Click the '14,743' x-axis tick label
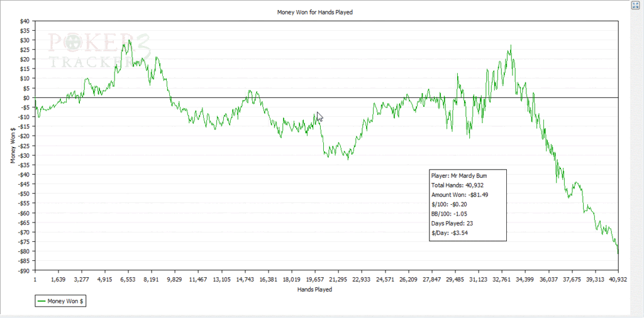Viewport: 644px width, 318px height. 245,280
